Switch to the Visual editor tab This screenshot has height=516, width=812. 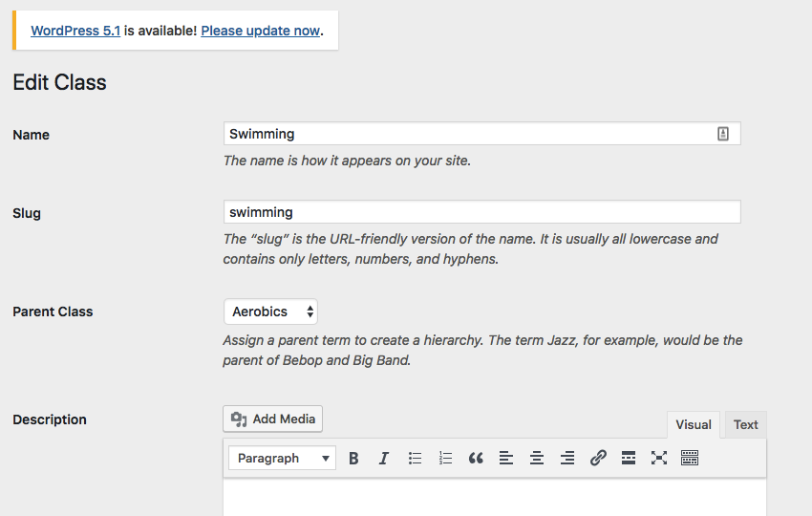[x=693, y=425]
